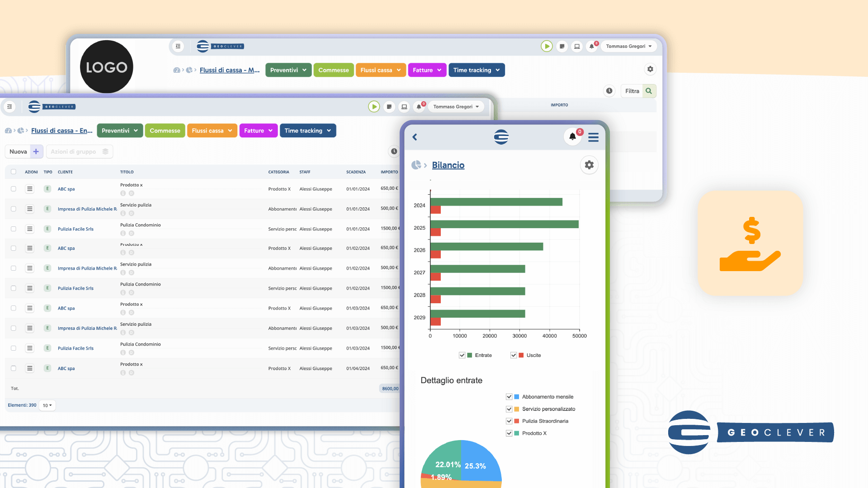The image size is (868, 488).
Task: Click the search magnifier in Filtra field
Action: pos(649,91)
